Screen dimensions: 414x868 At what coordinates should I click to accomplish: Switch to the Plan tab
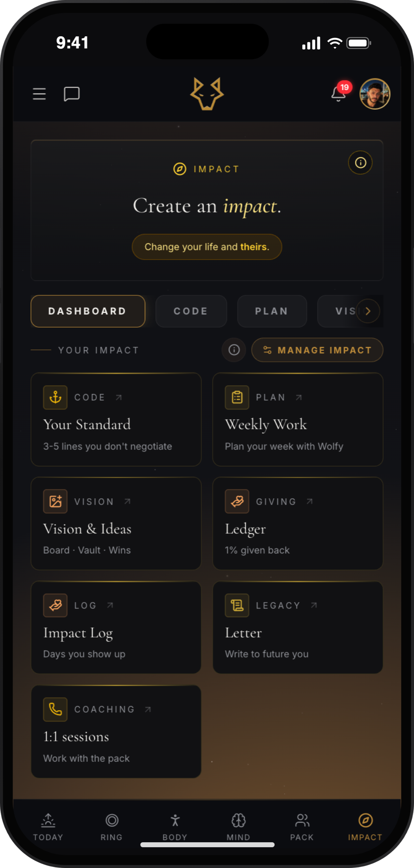[272, 311]
